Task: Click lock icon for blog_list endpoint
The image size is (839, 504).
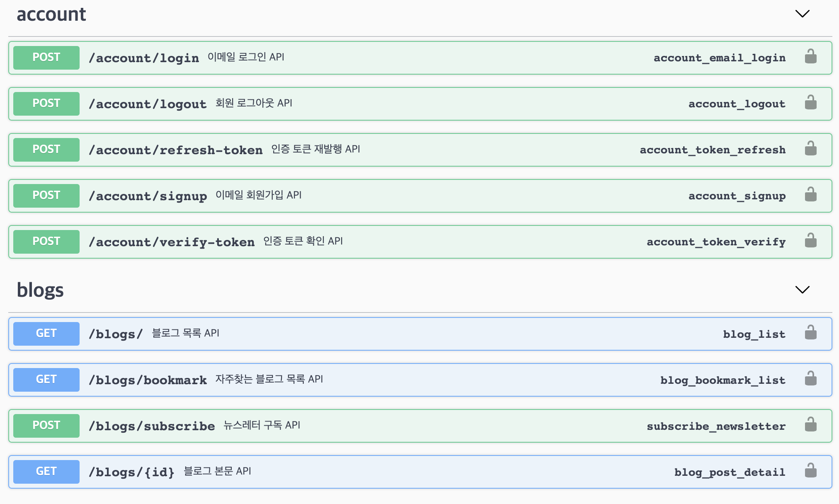Action: tap(810, 333)
